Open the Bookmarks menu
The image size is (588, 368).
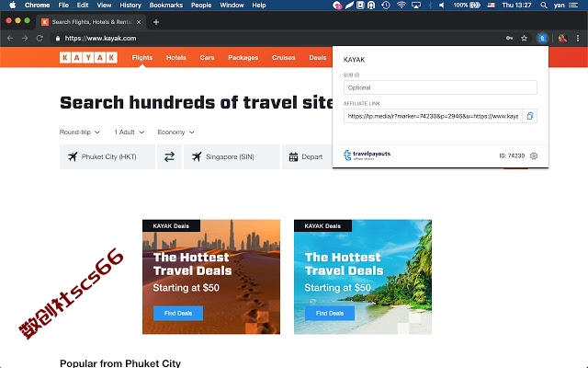click(165, 5)
